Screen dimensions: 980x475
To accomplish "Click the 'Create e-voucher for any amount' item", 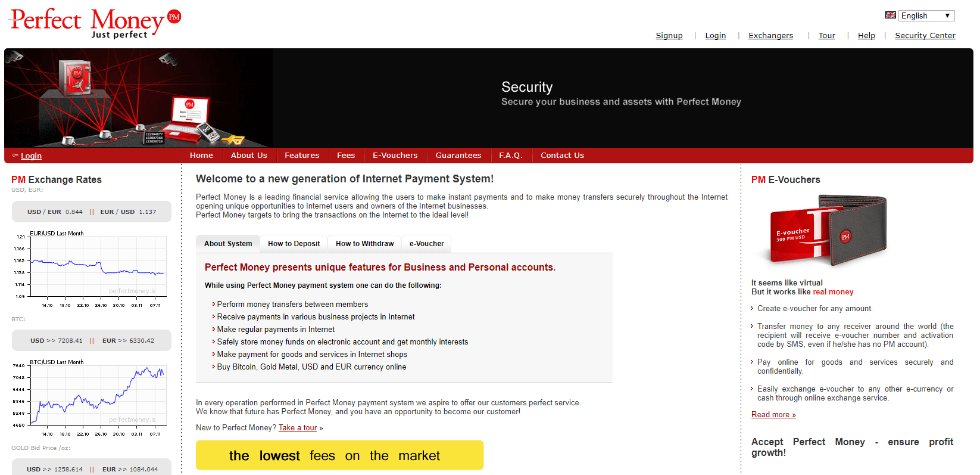I will (814, 309).
